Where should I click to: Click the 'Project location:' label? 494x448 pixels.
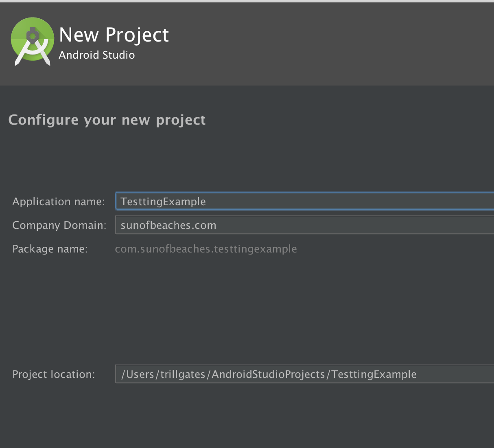[x=54, y=374]
